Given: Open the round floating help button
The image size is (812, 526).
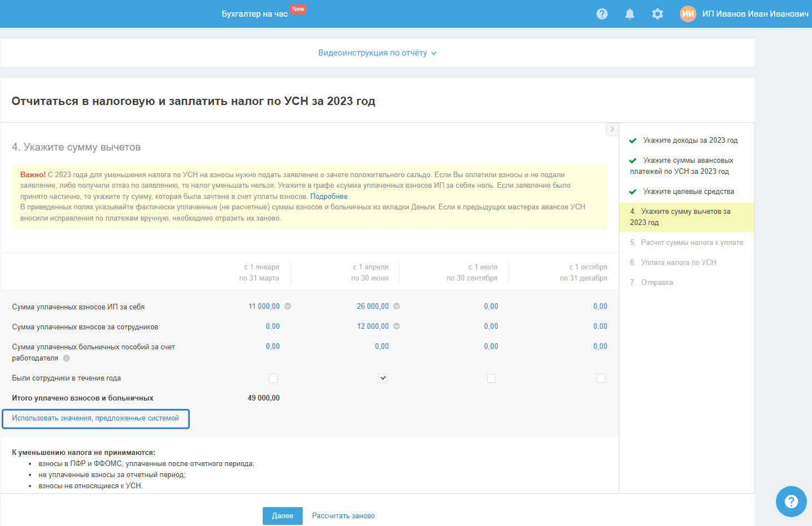Looking at the screenshot, I should 791,502.
